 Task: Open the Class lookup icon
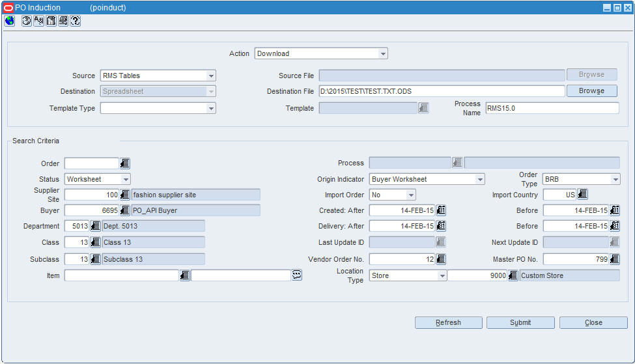[95, 242]
